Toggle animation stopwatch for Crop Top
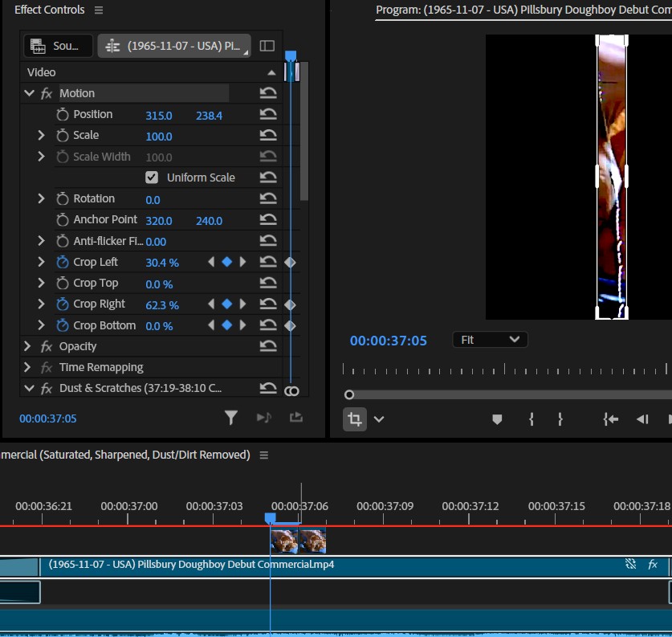Viewport: 672px width, 637px height. click(x=63, y=283)
